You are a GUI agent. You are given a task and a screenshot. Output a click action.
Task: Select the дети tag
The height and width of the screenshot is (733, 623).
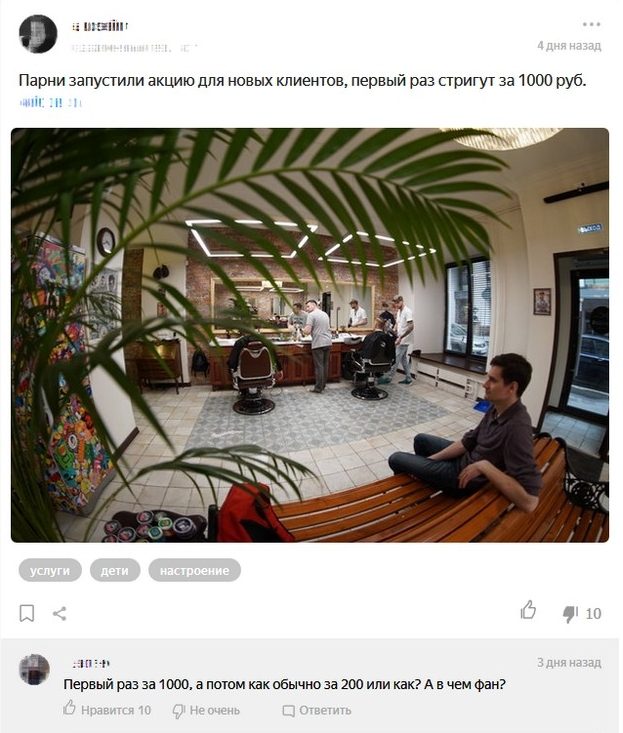click(x=115, y=570)
